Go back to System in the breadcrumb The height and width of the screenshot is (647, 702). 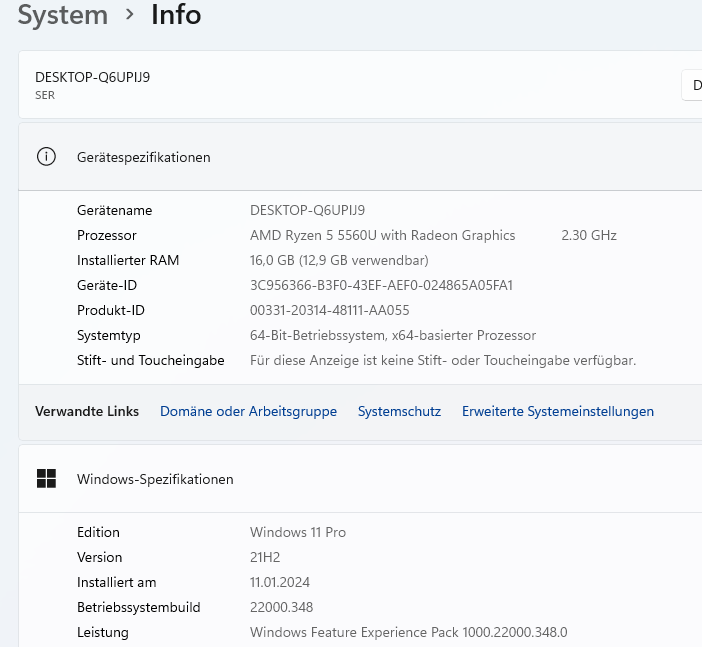click(x=63, y=15)
